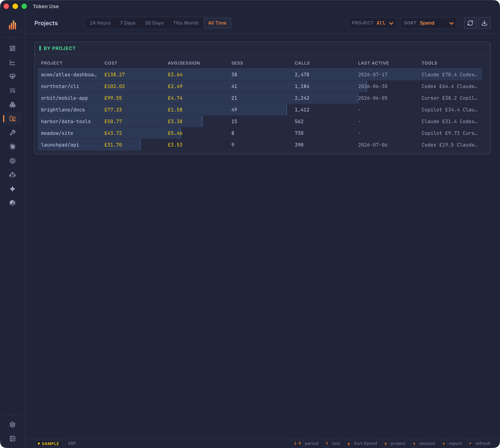Image resolution: width=500 pixels, height=448 pixels.
Task: Open the PROJECT All filter dropdown
Action: click(x=372, y=23)
